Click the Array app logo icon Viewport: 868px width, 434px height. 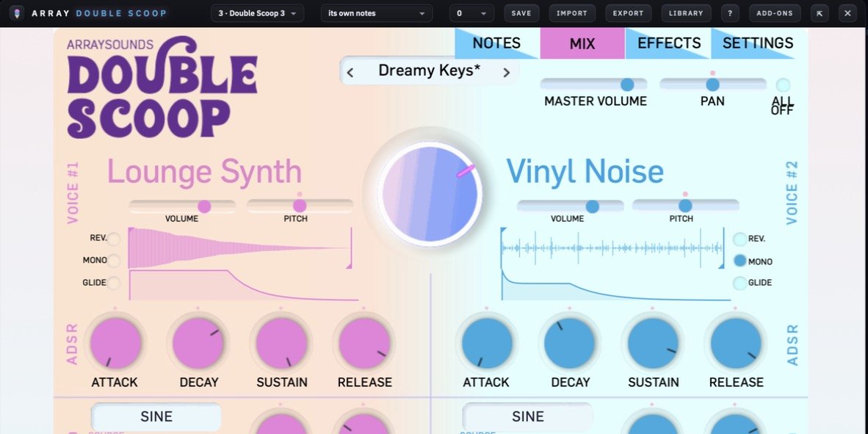17,12
